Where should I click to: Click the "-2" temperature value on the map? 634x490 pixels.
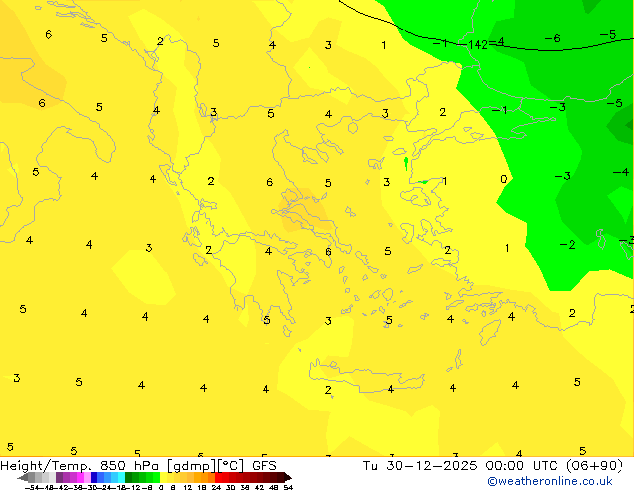[x=568, y=245]
